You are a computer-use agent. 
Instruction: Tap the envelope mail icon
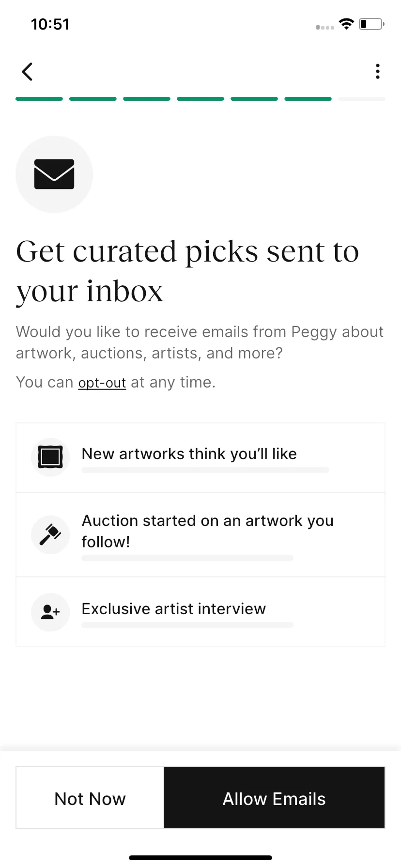pos(54,174)
